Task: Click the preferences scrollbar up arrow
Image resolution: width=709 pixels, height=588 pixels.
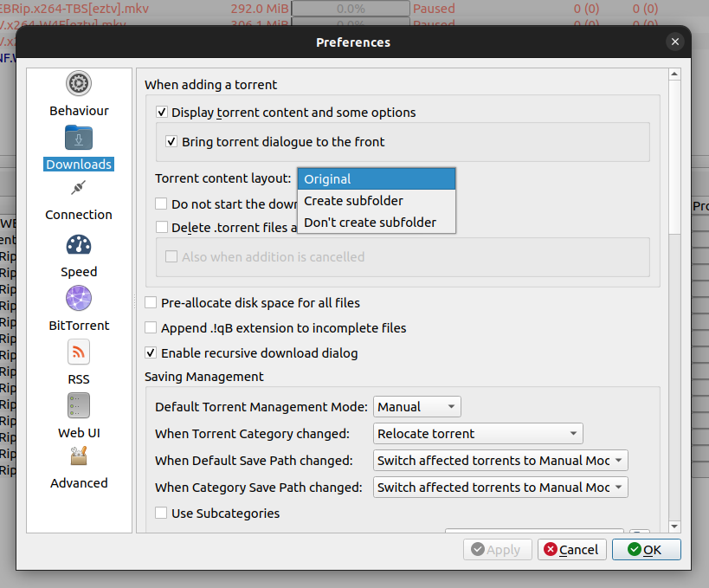Action: point(675,74)
